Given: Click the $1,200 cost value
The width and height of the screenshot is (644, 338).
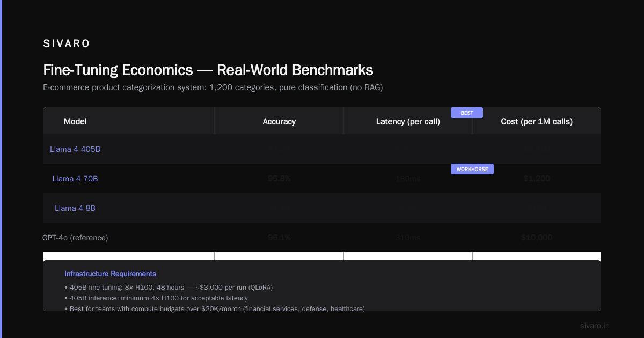Looking at the screenshot, I should pos(537,179).
